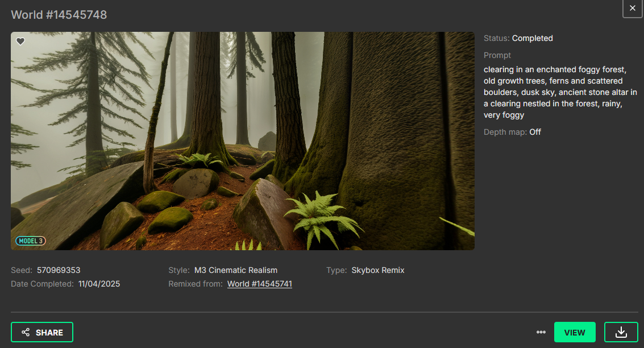Click the World #14545748 title
This screenshot has height=348, width=644.
pyautogui.click(x=59, y=15)
